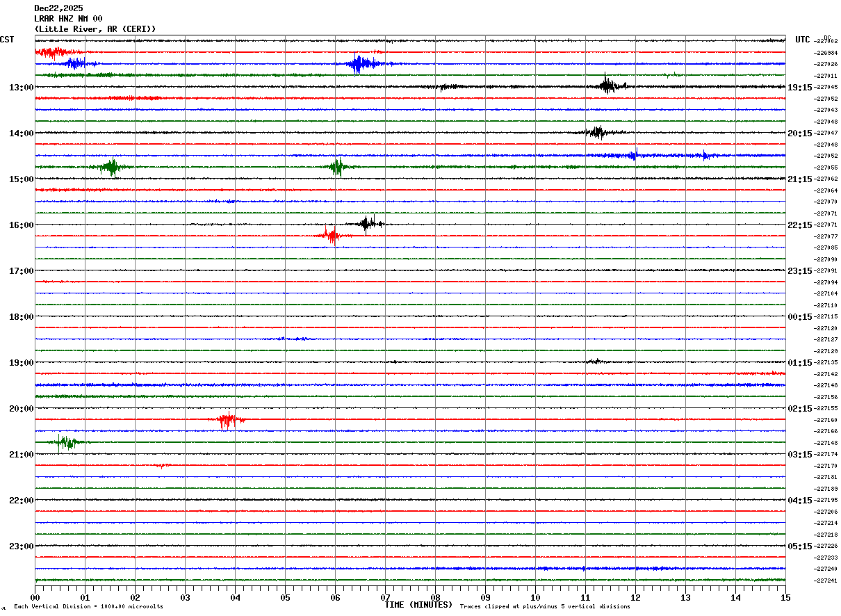The image size is (841, 616).
Task: Click the DC offset value -227241
Action: point(825,581)
